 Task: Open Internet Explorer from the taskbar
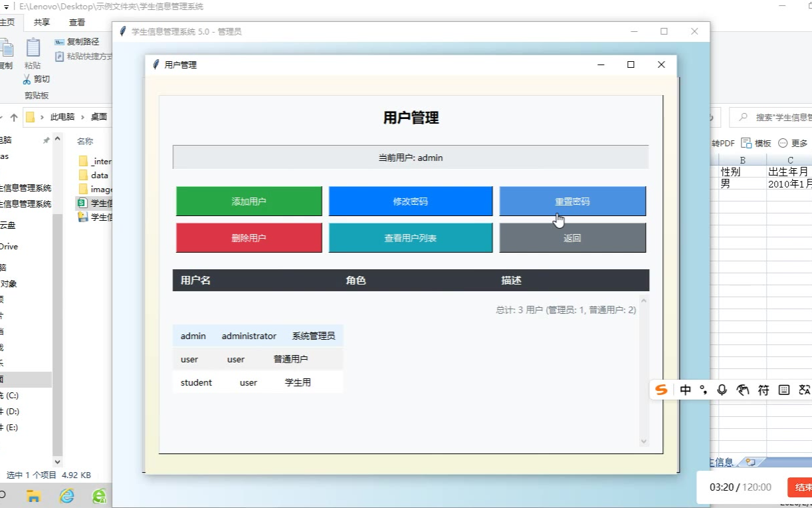pos(66,495)
